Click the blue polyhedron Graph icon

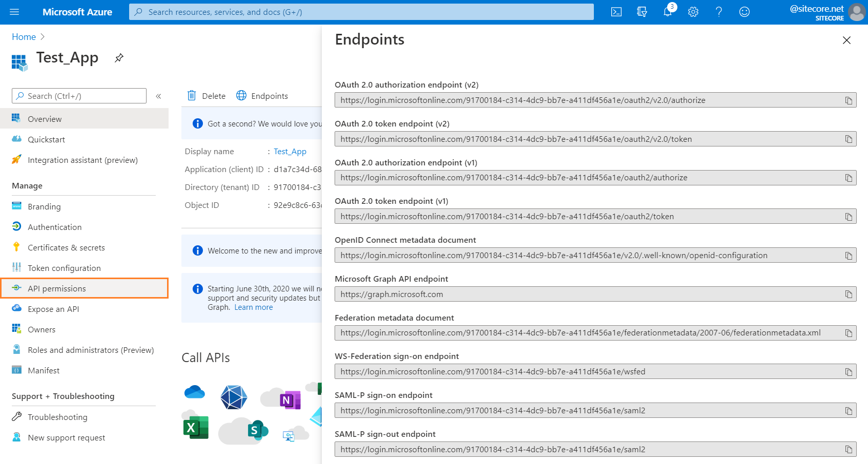click(234, 397)
